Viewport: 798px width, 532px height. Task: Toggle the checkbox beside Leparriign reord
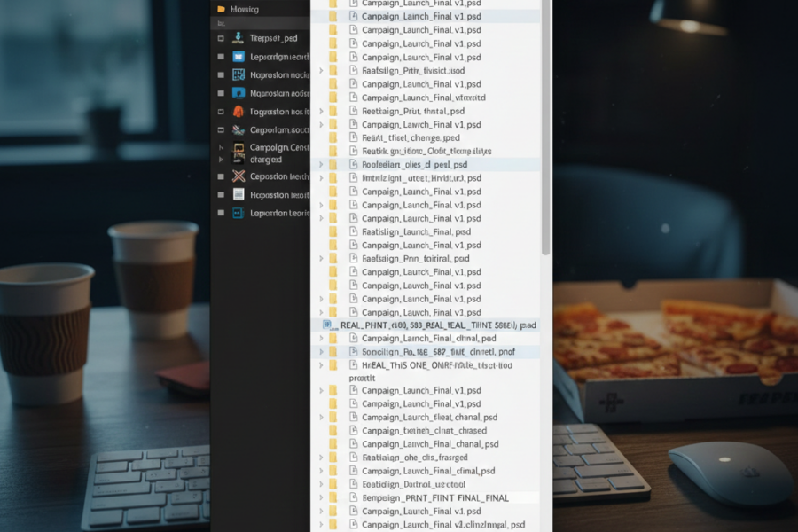221,57
